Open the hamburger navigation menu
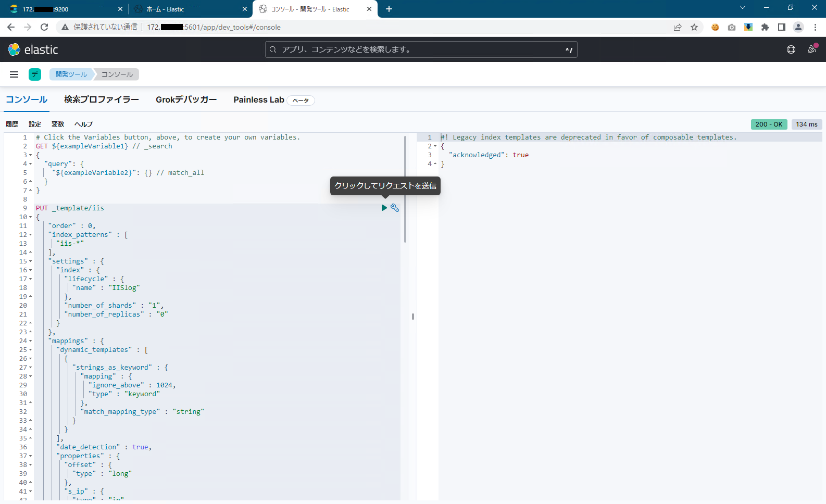This screenshot has height=504, width=826. 14,74
